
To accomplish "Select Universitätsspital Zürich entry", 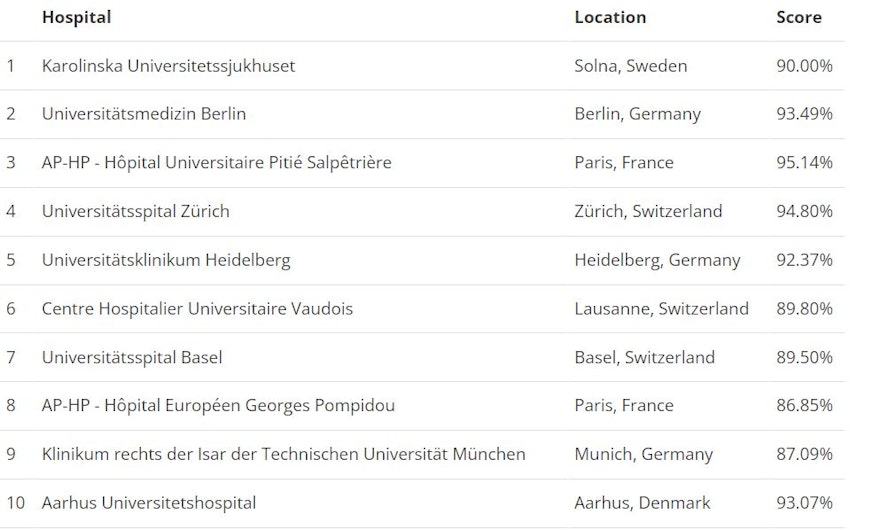I will [x=136, y=211].
